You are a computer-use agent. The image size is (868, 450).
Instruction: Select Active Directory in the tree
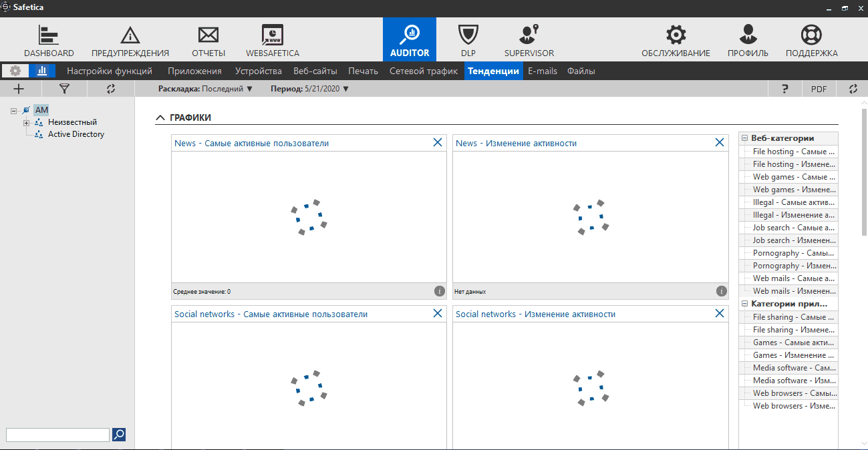point(76,134)
